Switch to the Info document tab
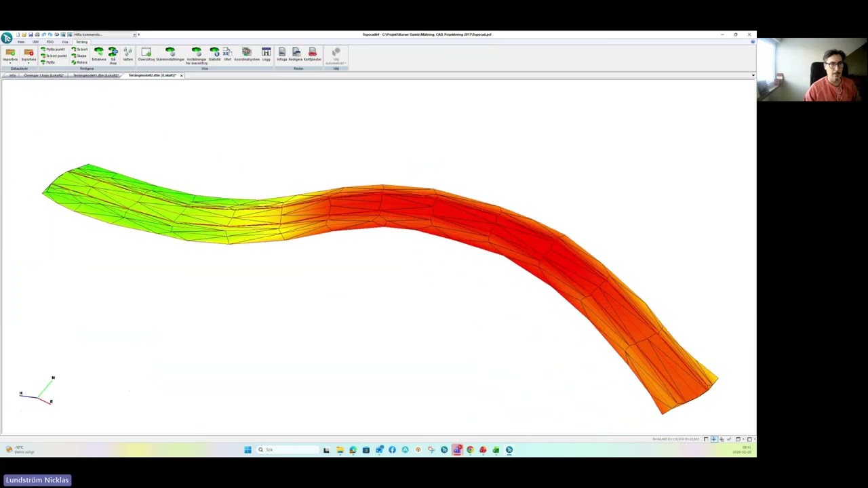The width and height of the screenshot is (868, 488). pos(12,75)
